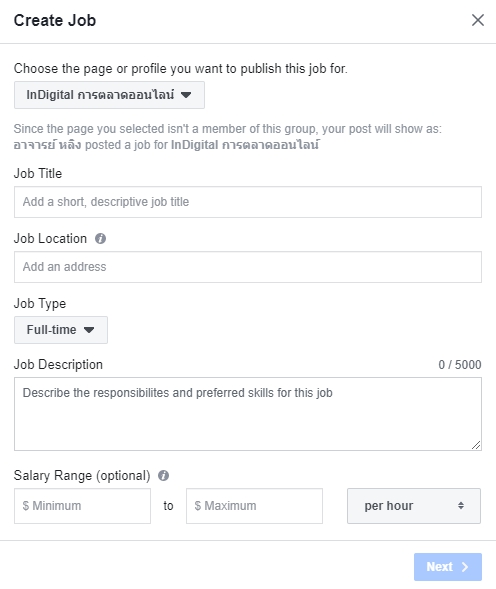496x589 pixels.
Task: Click the Job Title label
Action: 38,174
